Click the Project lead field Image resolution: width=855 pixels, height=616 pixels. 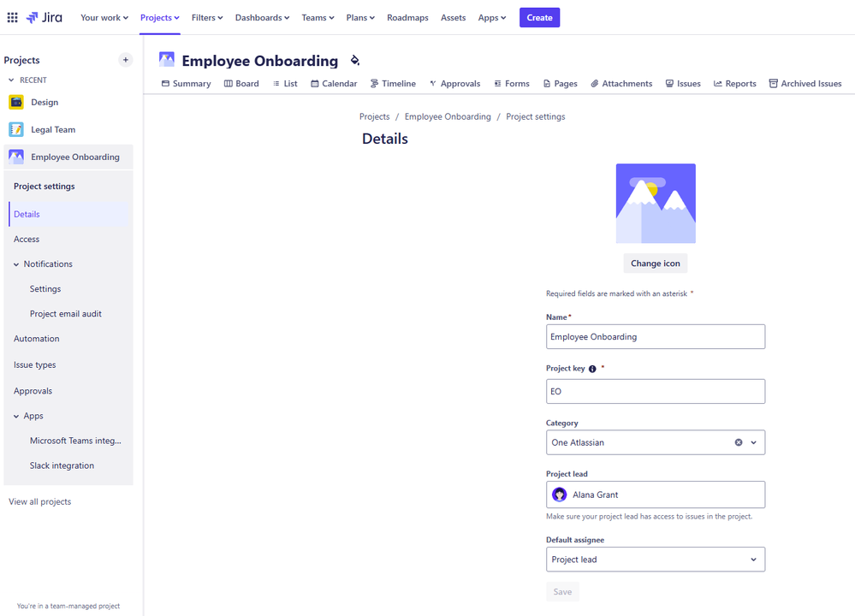click(656, 495)
